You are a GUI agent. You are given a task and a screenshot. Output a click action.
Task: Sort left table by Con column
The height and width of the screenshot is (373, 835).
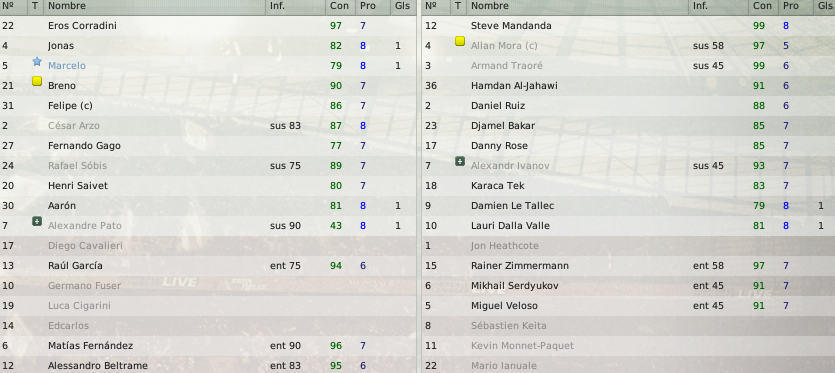[339, 6]
